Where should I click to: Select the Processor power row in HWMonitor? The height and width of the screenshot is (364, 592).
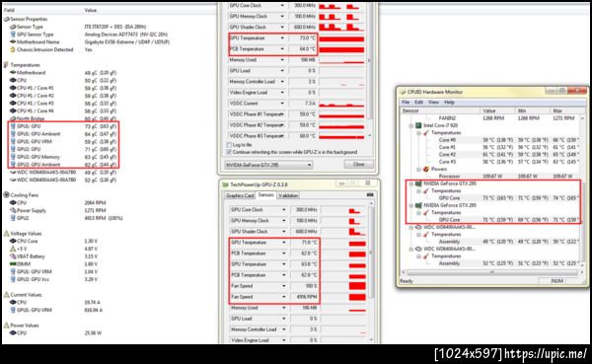coord(489,177)
